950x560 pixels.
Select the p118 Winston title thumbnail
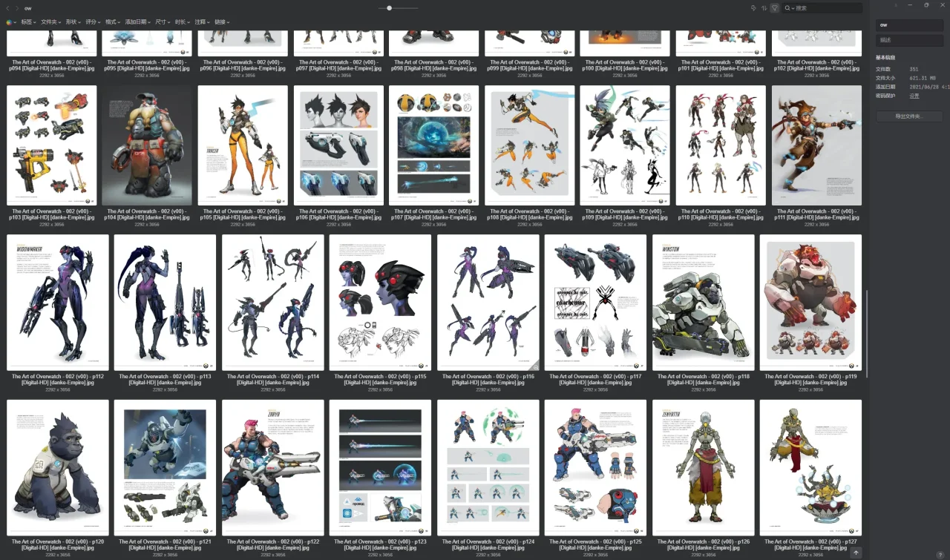tap(704, 303)
